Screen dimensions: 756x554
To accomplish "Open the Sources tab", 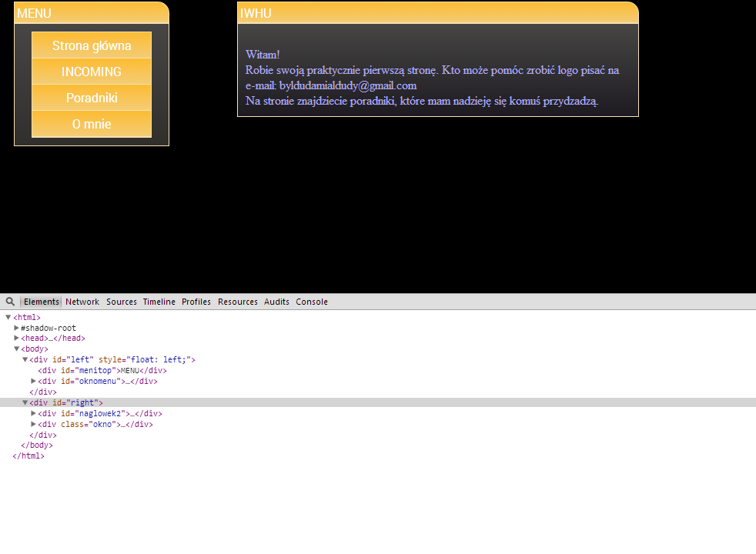I will pyautogui.click(x=122, y=302).
